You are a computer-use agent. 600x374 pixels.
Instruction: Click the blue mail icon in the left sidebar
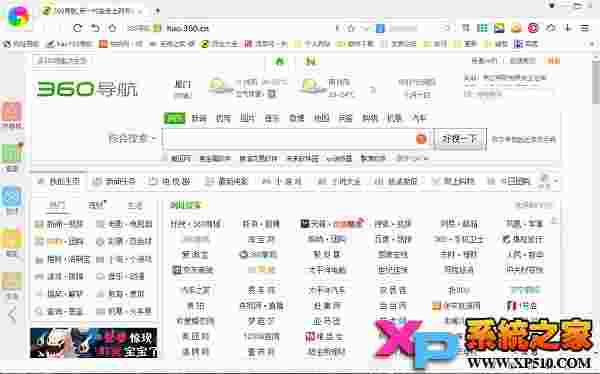tap(11, 197)
